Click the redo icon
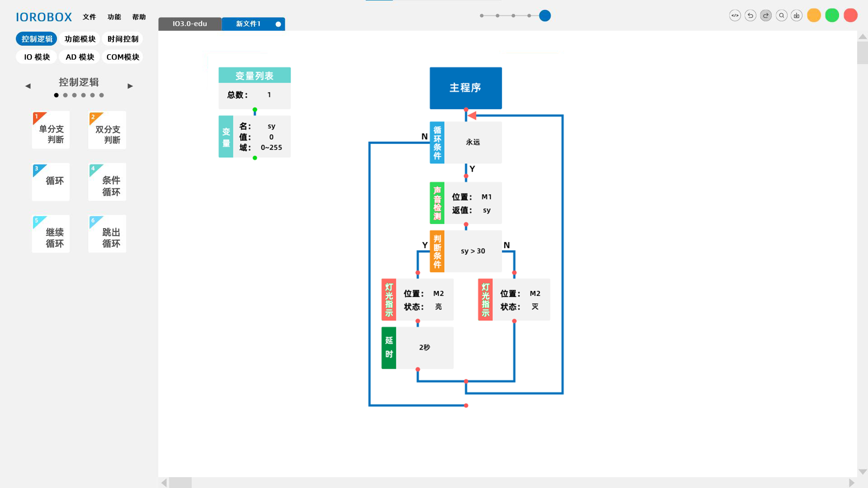This screenshot has height=488, width=868. click(766, 15)
